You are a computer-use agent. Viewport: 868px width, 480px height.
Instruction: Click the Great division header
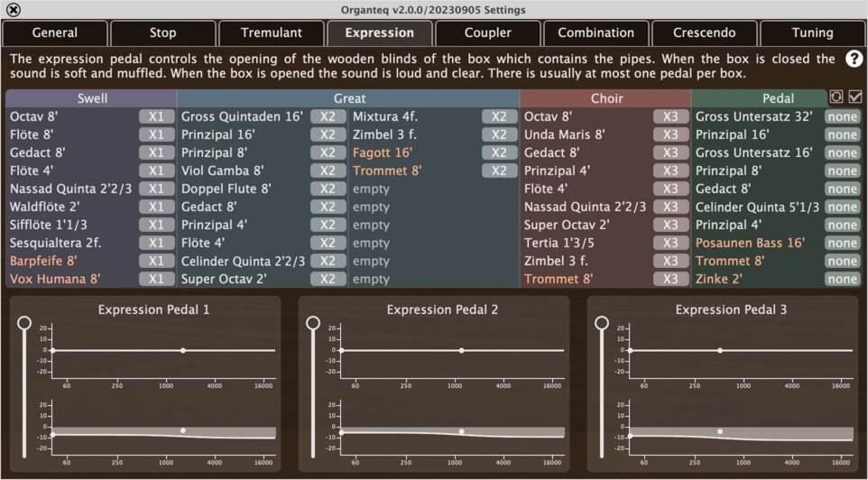pyautogui.click(x=349, y=98)
